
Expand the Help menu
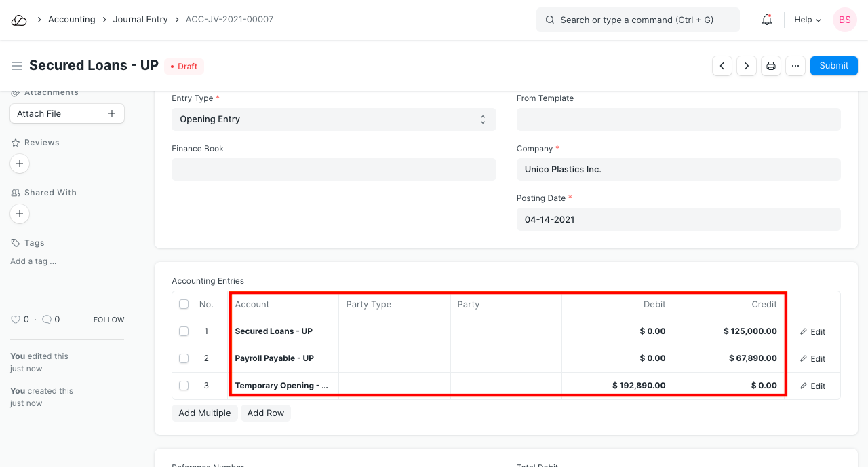click(x=808, y=20)
